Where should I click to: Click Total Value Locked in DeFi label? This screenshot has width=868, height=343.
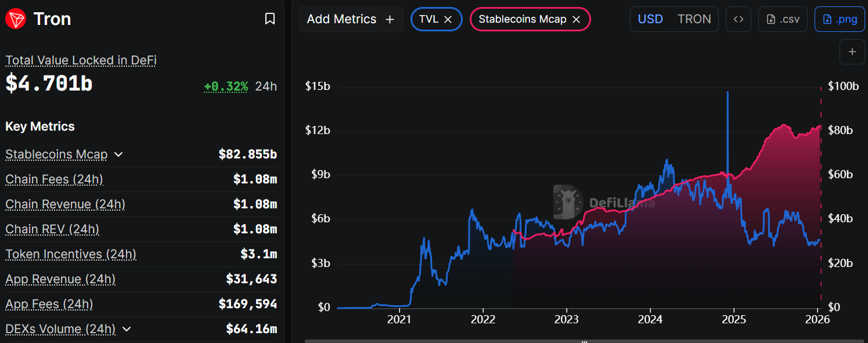tap(81, 60)
